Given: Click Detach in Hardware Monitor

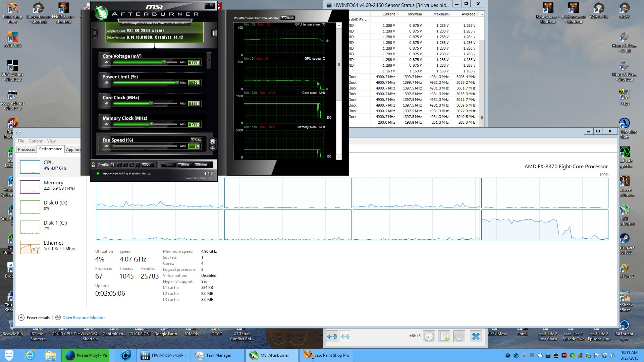Looking at the screenshot, I should (287, 18).
